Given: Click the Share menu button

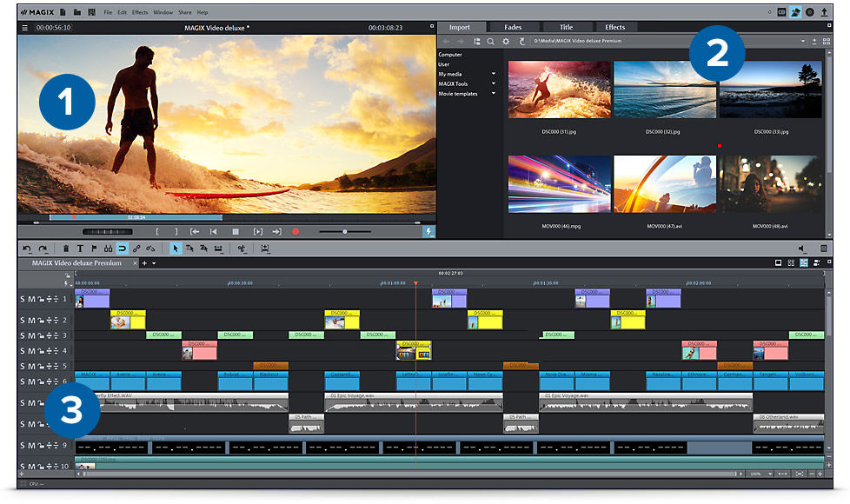Looking at the screenshot, I should 185,12.
